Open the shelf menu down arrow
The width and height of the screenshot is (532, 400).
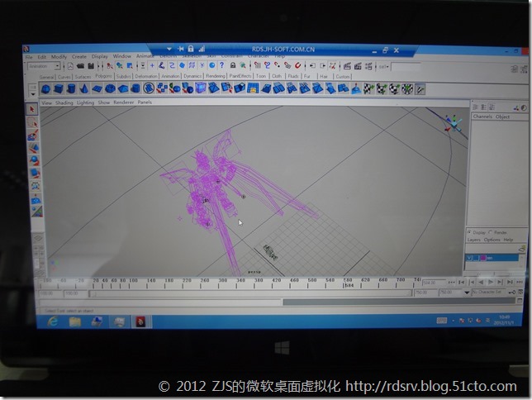32,94
